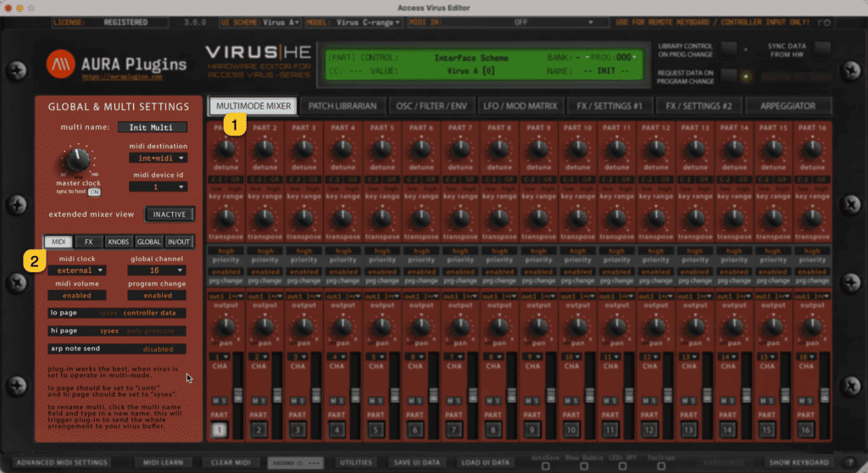Select the GLOBAL settings sub-tab
Image resolution: width=868 pixels, height=473 pixels.
148,242
